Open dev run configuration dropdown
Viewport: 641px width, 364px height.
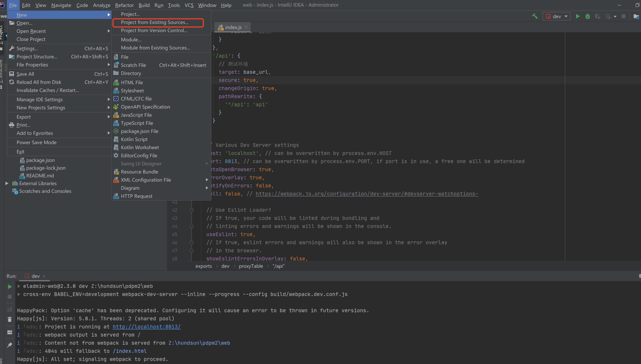[556, 16]
